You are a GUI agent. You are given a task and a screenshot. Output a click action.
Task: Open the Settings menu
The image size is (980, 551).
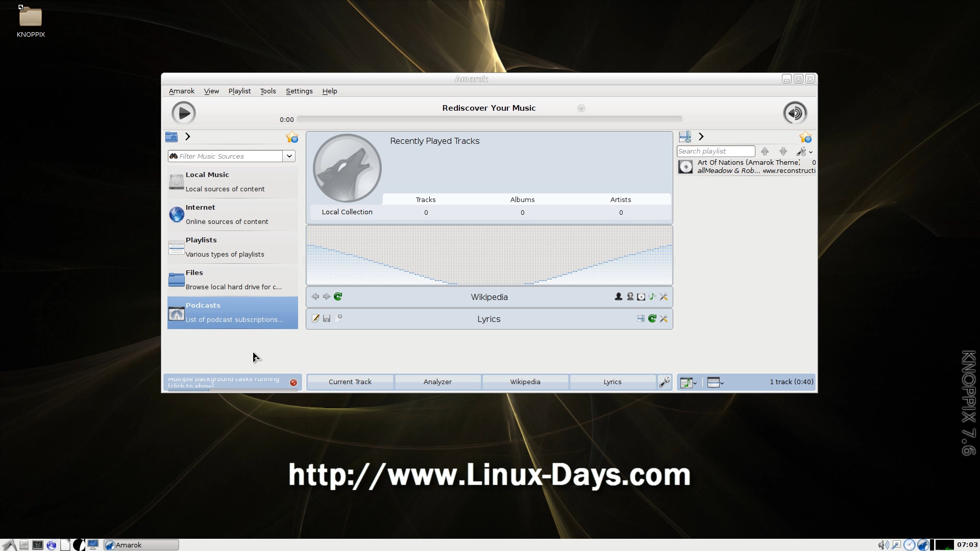[299, 91]
